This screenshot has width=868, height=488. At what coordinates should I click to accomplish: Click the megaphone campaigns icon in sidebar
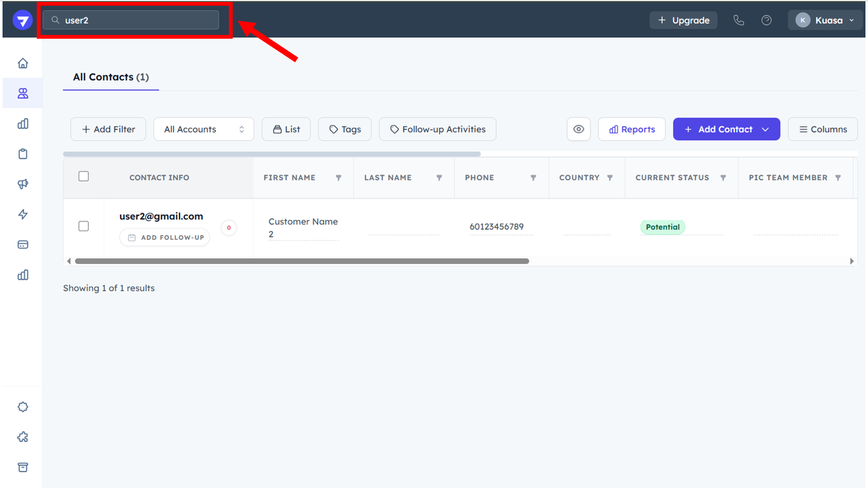23,184
